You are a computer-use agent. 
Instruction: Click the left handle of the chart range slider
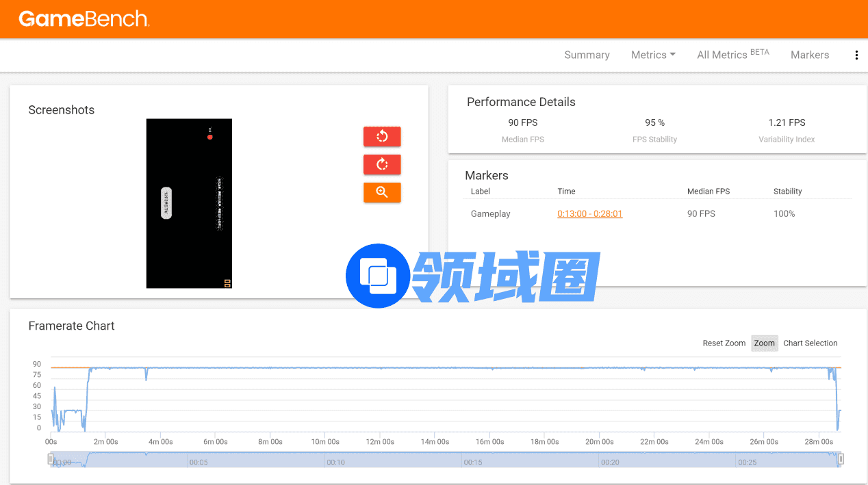(x=51, y=459)
